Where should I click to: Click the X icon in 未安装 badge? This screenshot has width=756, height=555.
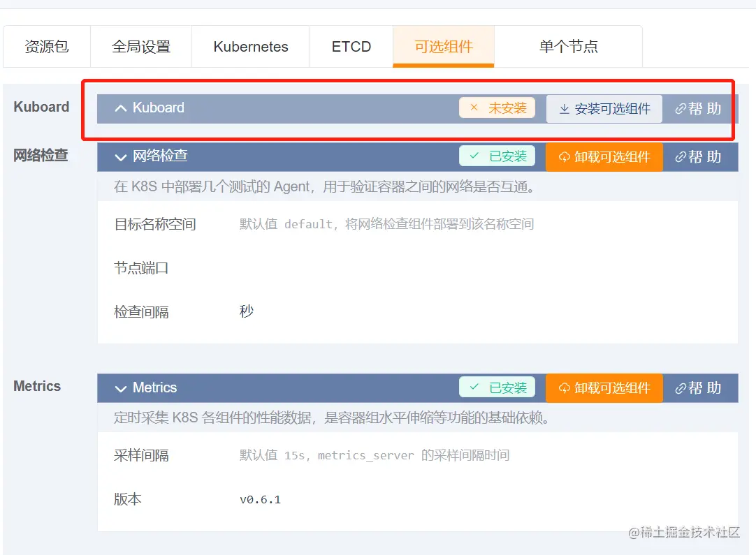click(x=474, y=108)
